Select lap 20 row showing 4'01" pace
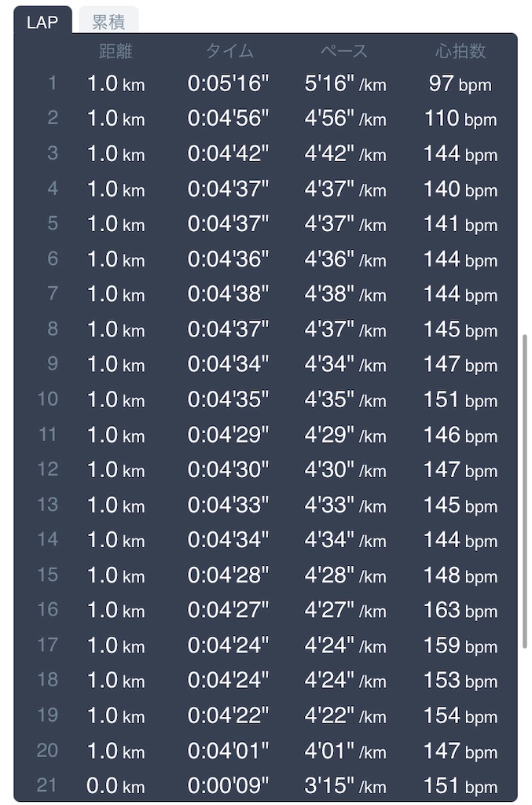 tap(266, 751)
